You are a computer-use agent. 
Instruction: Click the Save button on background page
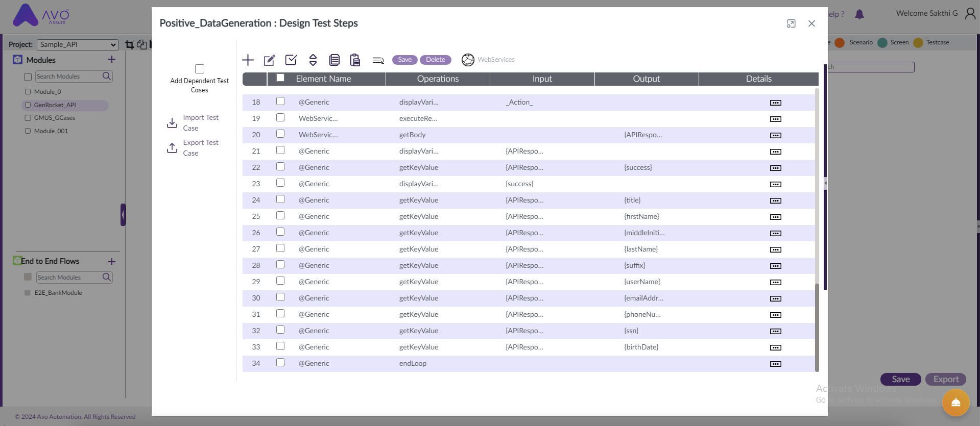point(901,379)
